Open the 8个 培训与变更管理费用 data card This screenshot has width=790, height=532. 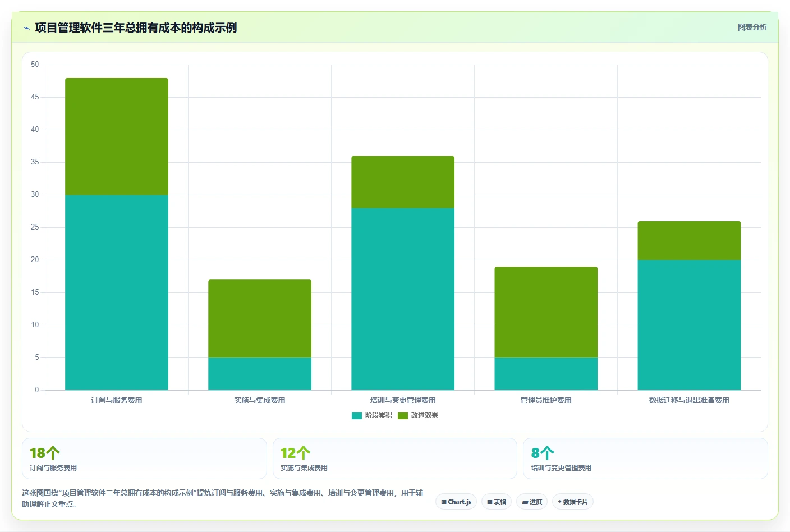click(645, 458)
